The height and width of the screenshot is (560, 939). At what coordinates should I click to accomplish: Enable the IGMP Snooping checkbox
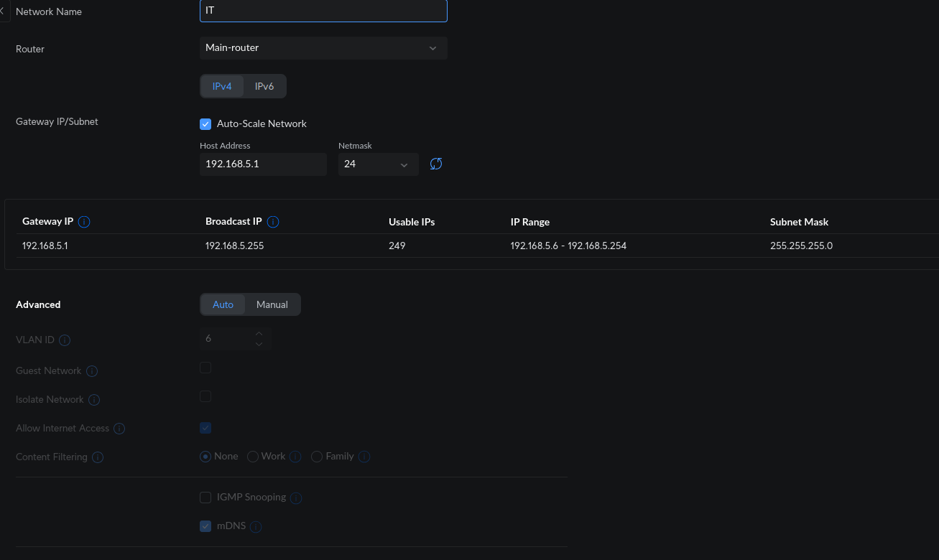pos(205,497)
